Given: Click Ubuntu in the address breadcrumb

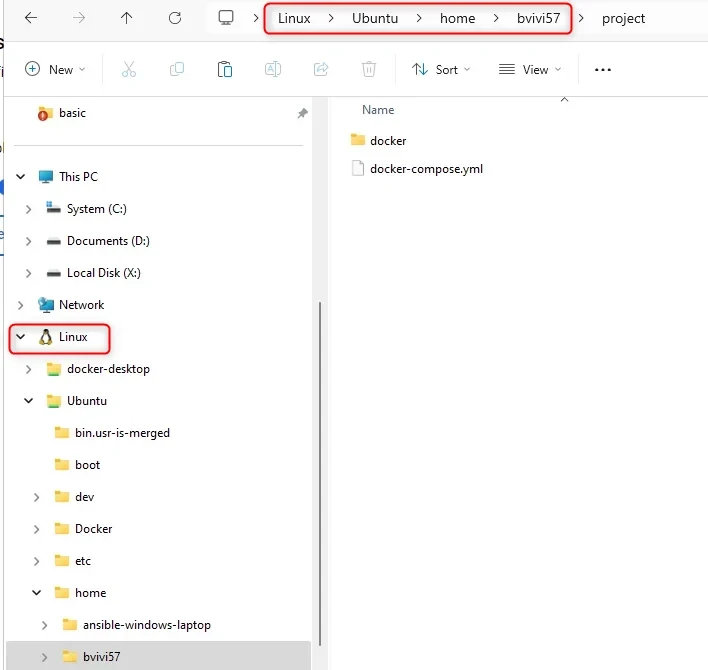Looking at the screenshot, I should (375, 18).
